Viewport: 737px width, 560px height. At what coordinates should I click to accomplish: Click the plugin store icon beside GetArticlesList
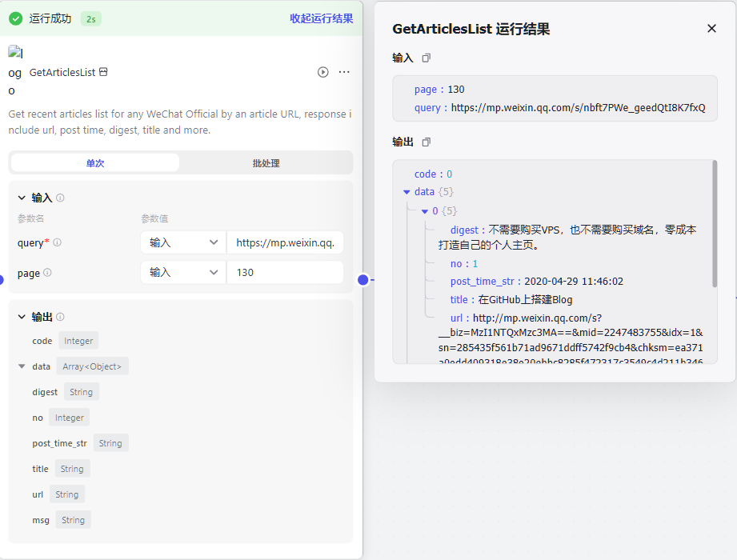click(103, 72)
